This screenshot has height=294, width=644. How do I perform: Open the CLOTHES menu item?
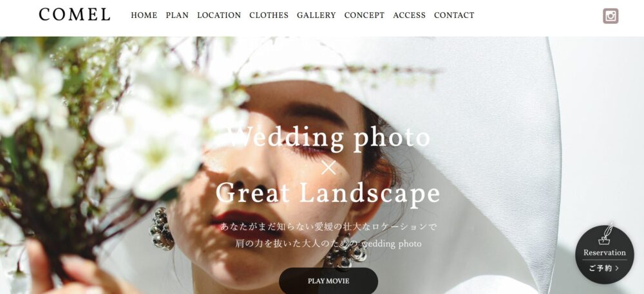point(269,15)
